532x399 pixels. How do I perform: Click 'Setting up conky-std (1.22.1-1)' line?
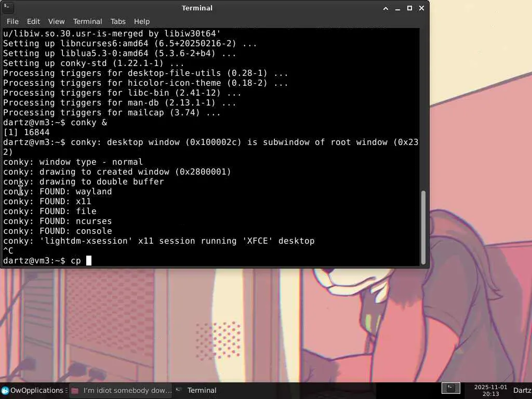(x=94, y=63)
